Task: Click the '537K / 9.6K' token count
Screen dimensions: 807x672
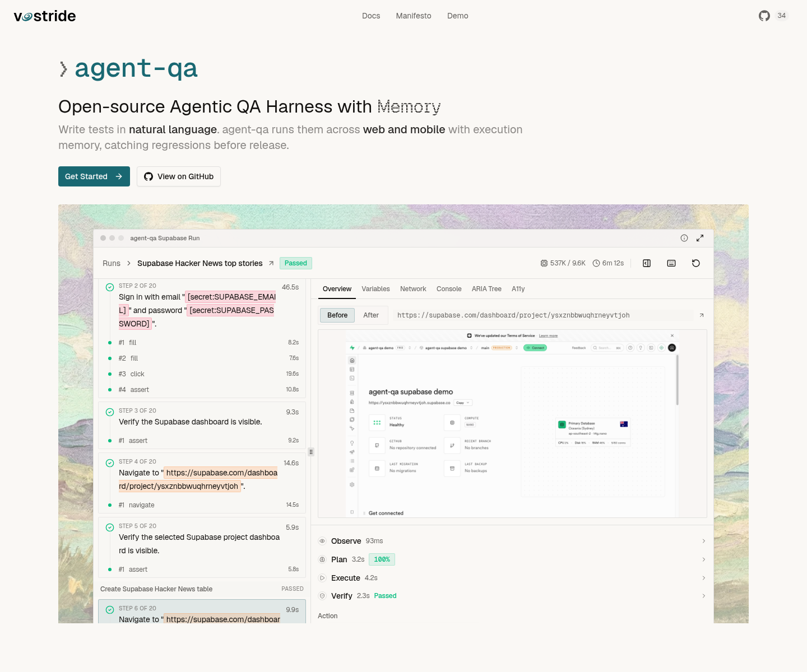Action: pyautogui.click(x=568, y=263)
